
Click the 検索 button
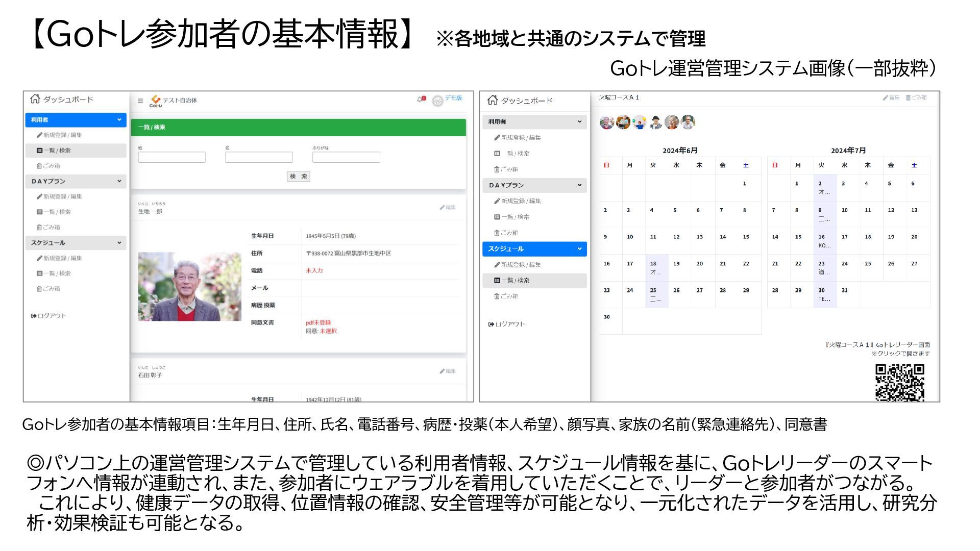pos(298,177)
